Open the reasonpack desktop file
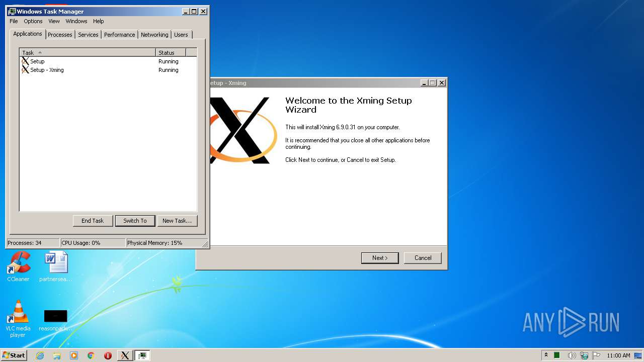Image resolution: width=644 pixels, height=362 pixels. click(x=55, y=320)
